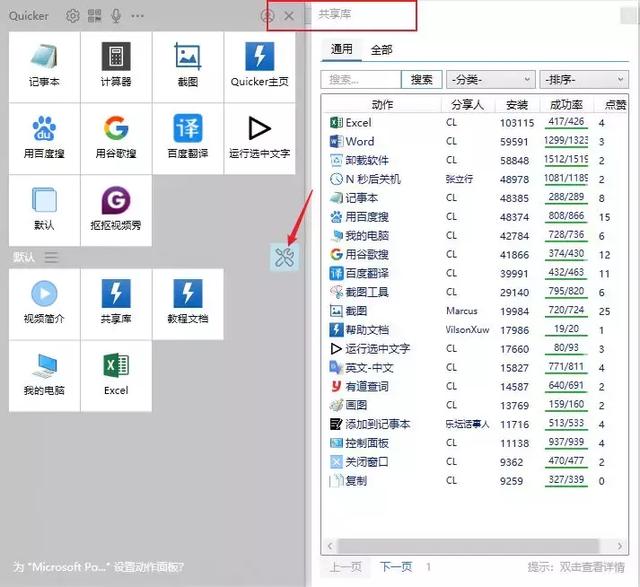Sort by 成功率 column header
640x587 pixels.
click(x=566, y=105)
